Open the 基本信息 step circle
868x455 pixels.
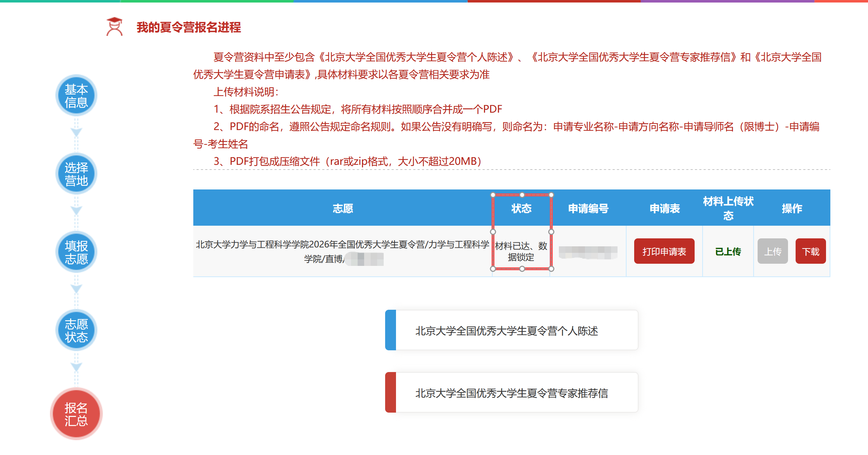click(76, 96)
